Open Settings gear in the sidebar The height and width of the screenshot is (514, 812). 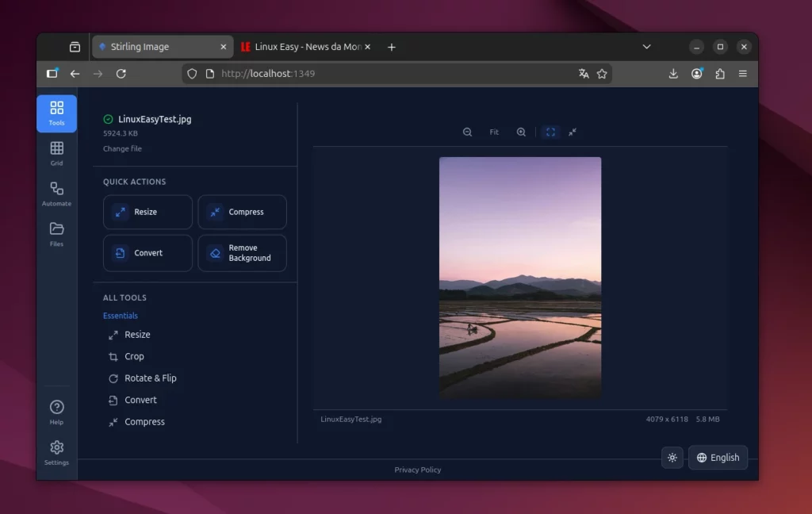pos(56,452)
